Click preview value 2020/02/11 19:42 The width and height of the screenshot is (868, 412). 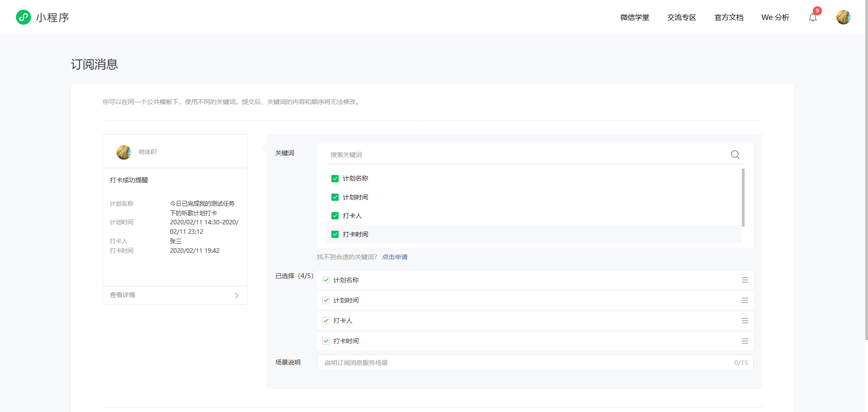pyautogui.click(x=195, y=251)
